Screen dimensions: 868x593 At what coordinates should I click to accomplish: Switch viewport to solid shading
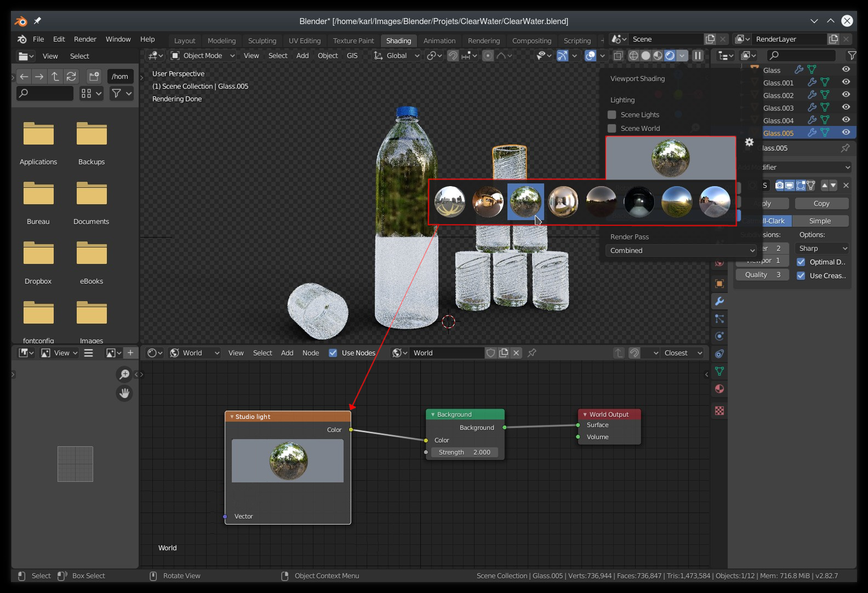point(646,55)
